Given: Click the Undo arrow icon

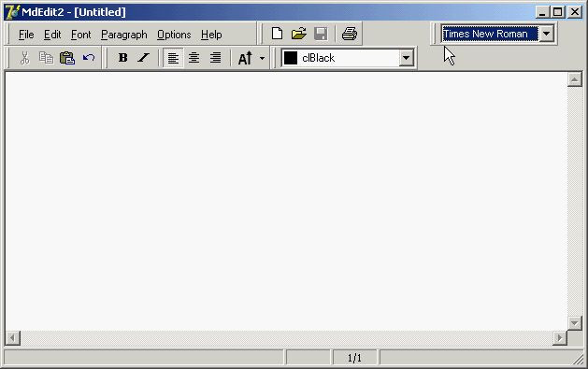Looking at the screenshot, I should point(89,58).
